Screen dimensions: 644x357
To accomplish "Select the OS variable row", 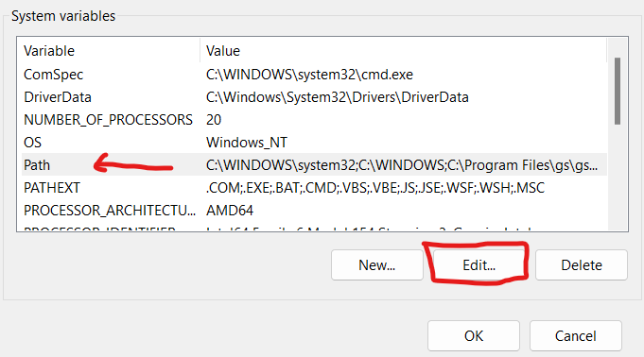I will pos(314,143).
